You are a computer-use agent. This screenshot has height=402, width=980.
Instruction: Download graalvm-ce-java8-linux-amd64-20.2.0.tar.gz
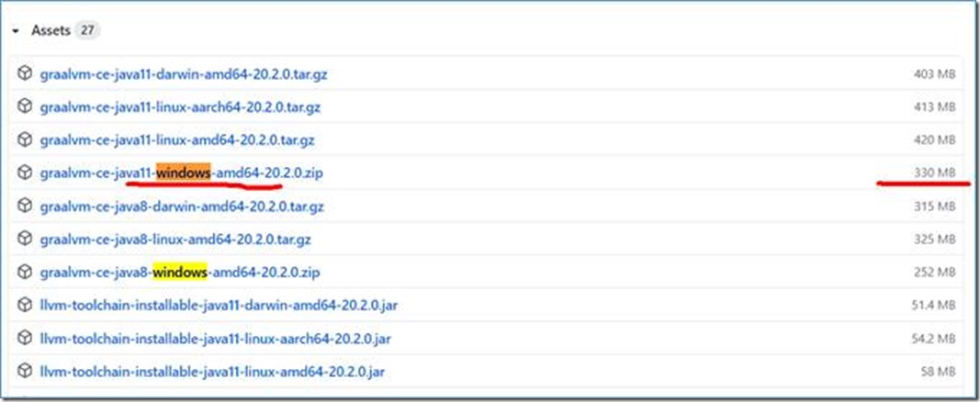tap(175, 240)
